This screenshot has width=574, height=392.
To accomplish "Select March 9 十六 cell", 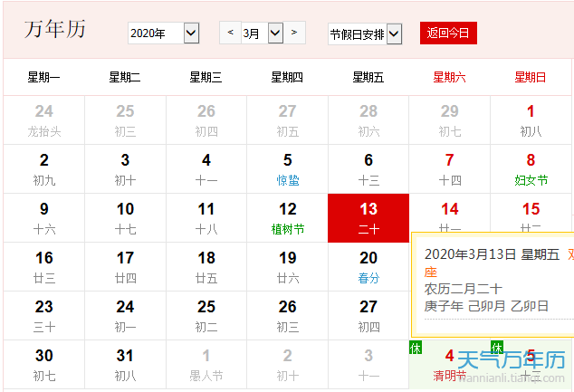I will (x=44, y=218).
